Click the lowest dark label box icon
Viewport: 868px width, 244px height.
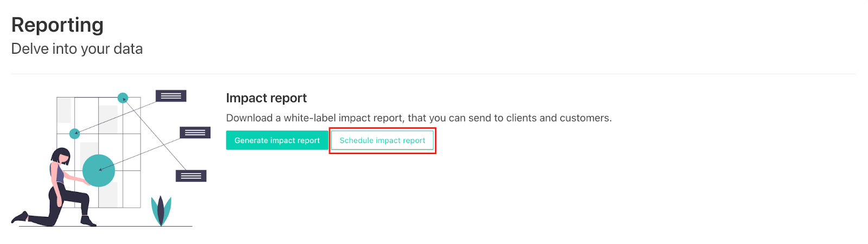point(191,176)
